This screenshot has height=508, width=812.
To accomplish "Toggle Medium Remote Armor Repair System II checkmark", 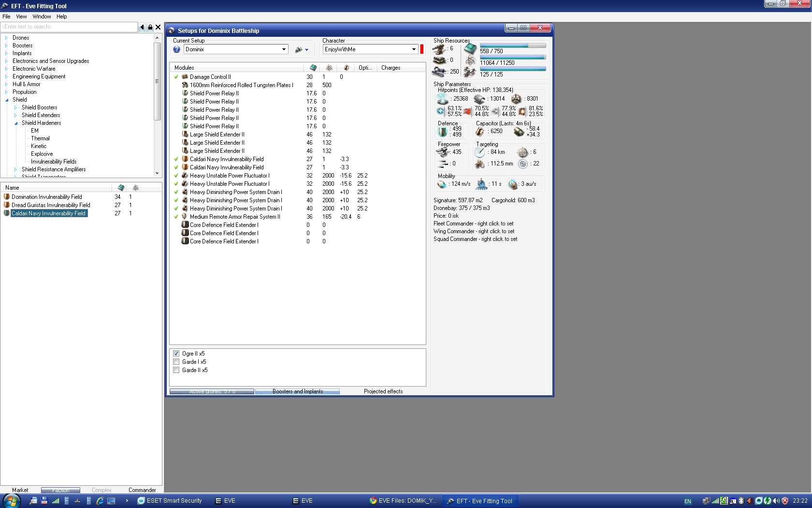I will click(176, 217).
